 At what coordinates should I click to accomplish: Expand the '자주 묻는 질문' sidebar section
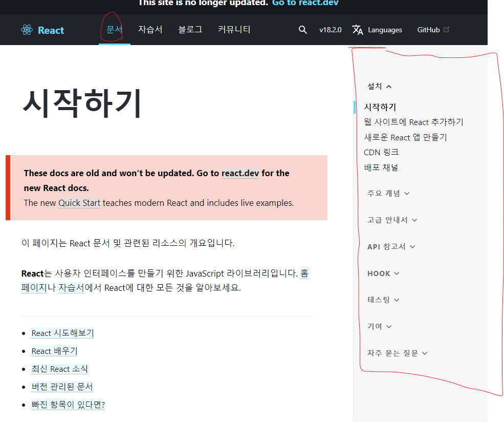(x=397, y=353)
